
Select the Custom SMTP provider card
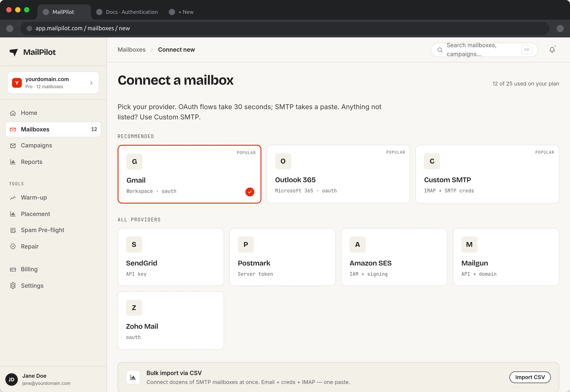(487, 174)
